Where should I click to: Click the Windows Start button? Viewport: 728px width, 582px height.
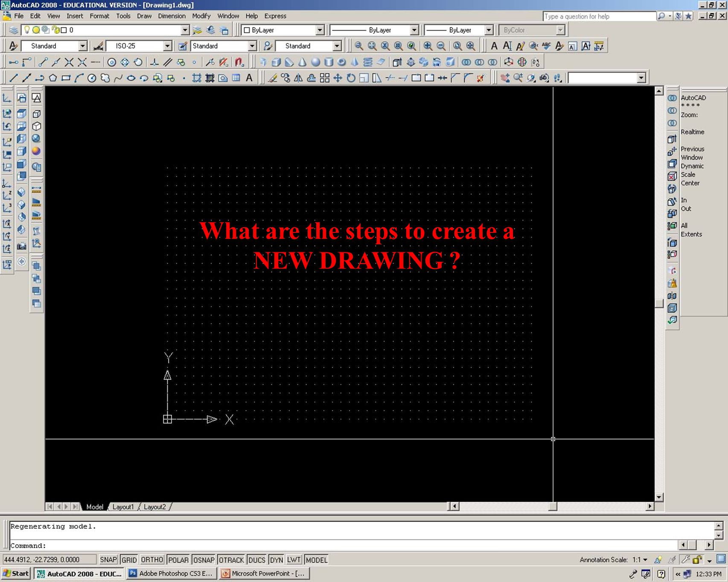(x=15, y=573)
